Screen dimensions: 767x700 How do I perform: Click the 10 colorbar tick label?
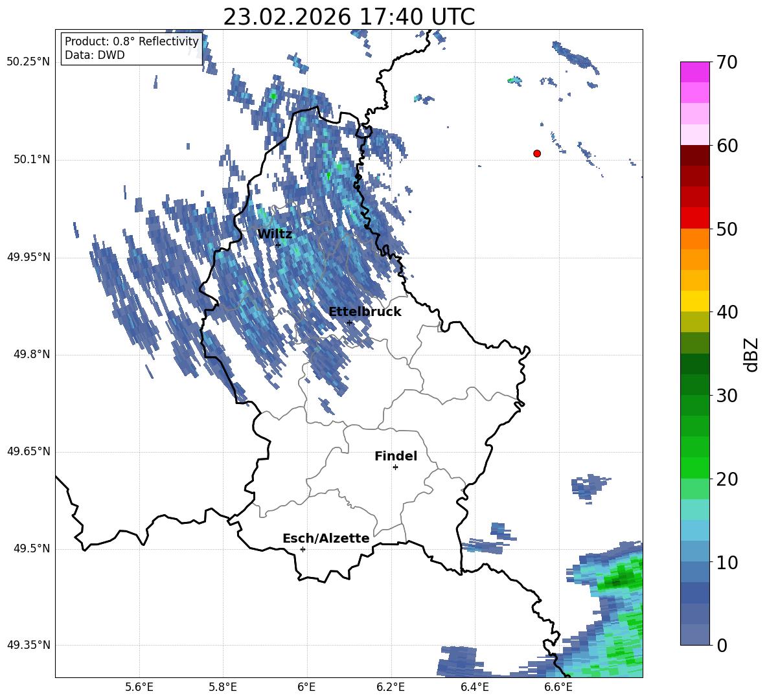tap(727, 562)
